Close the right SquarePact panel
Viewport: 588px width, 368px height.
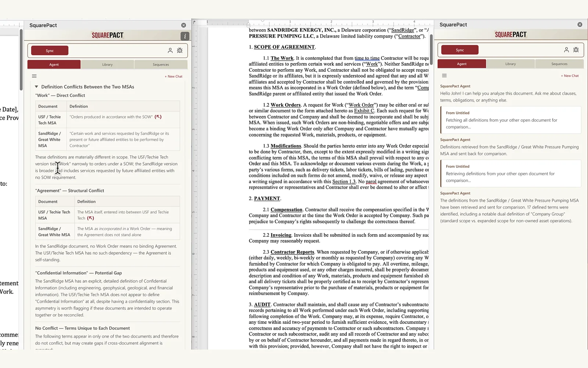tap(580, 25)
